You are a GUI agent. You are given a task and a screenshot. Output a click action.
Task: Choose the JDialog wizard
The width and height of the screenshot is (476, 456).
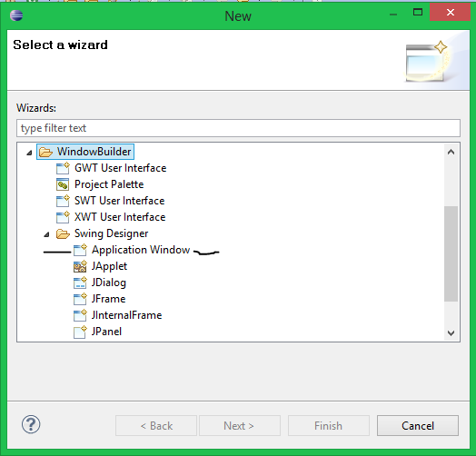pyautogui.click(x=109, y=283)
